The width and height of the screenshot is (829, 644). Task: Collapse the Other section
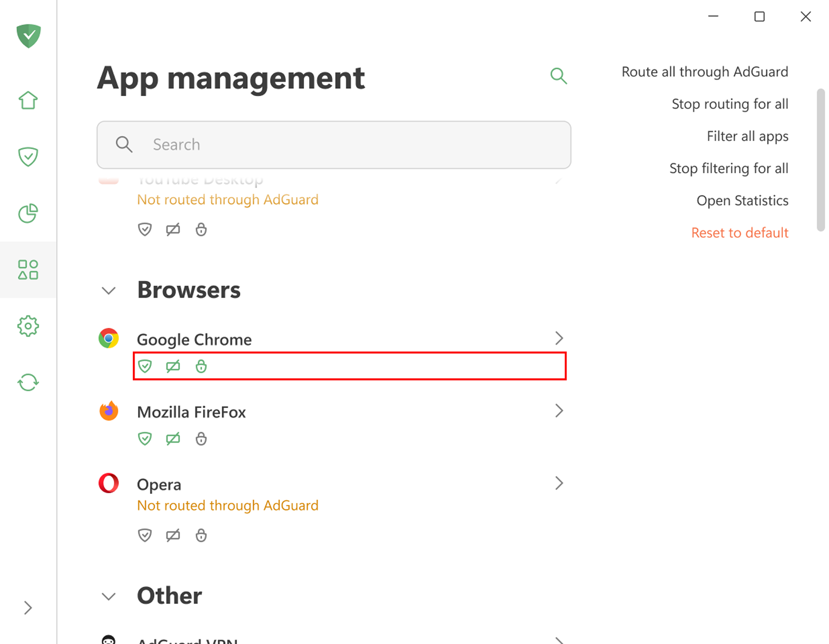click(x=108, y=596)
